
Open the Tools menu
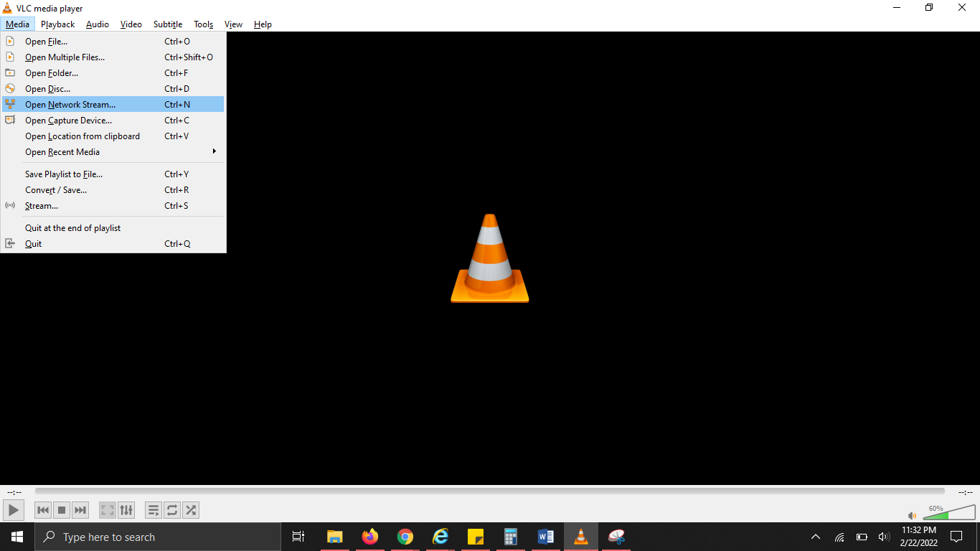tap(204, 24)
